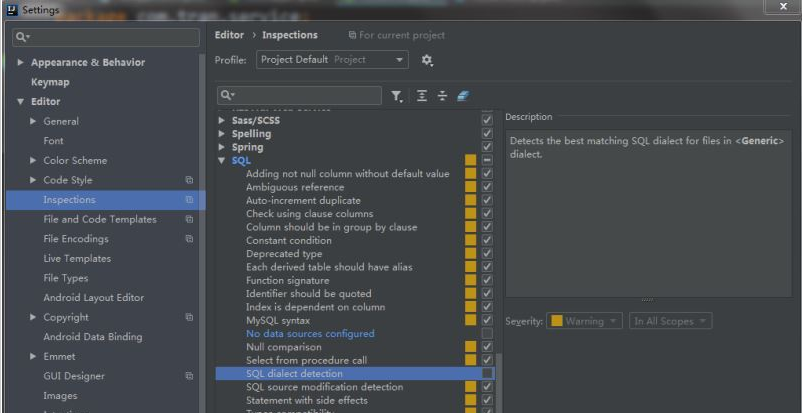Viewport: 802px width, 413px height.
Task: Open Android Layout Editor page
Action: coord(94,297)
